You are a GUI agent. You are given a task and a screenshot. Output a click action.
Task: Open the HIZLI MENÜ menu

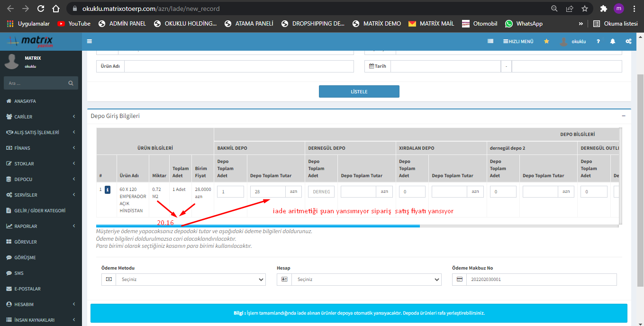(518, 41)
